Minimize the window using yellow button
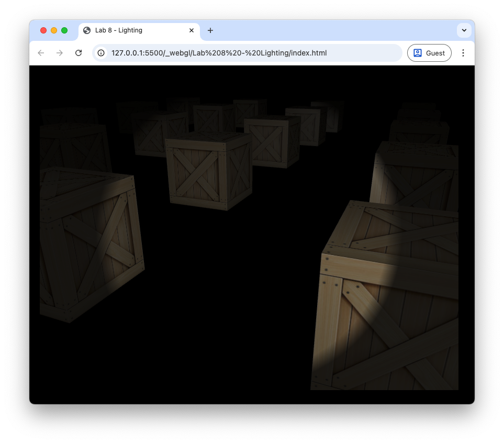 click(54, 30)
